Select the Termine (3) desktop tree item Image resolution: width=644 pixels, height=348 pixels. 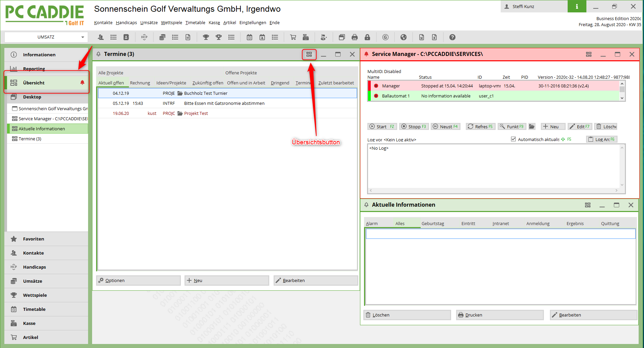(48, 139)
